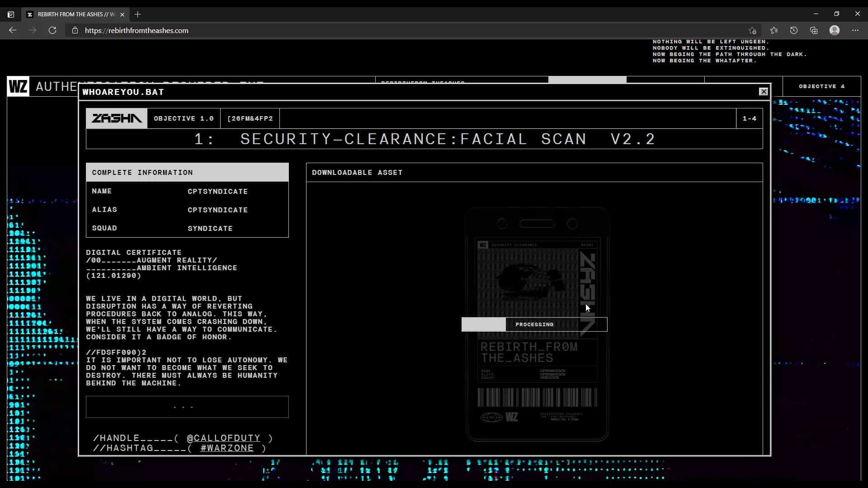Click the barcode on the ID badge
The width and height of the screenshot is (868, 488).
click(x=537, y=398)
